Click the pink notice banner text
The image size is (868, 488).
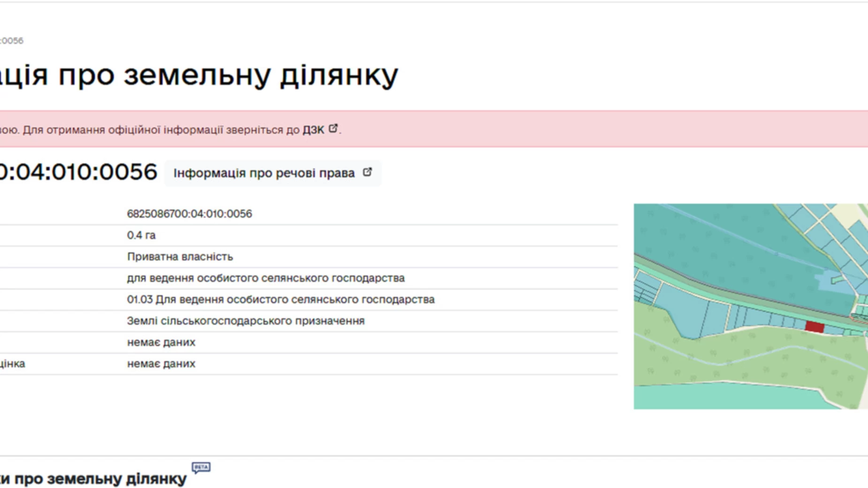[171, 130]
